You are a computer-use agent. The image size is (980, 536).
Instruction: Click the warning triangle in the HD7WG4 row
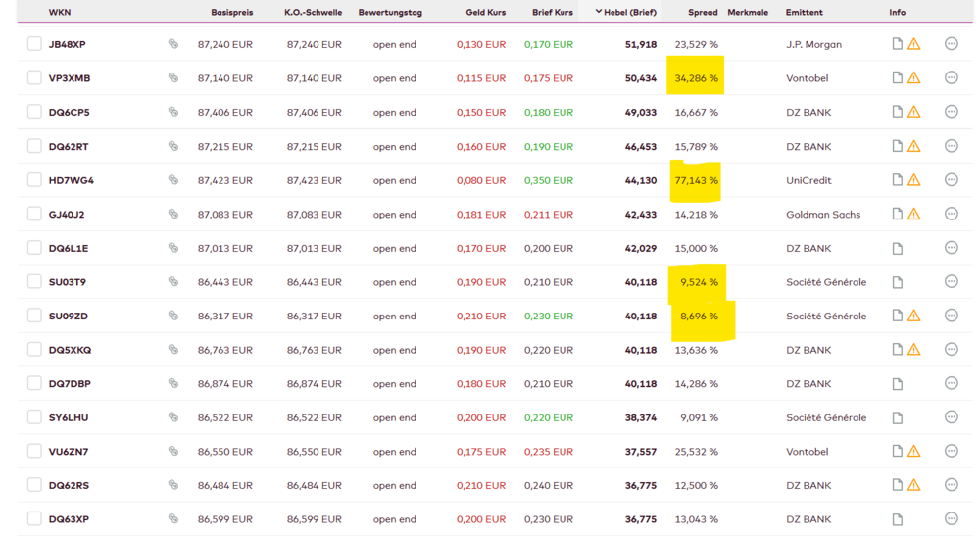pyautogui.click(x=914, y=180)
